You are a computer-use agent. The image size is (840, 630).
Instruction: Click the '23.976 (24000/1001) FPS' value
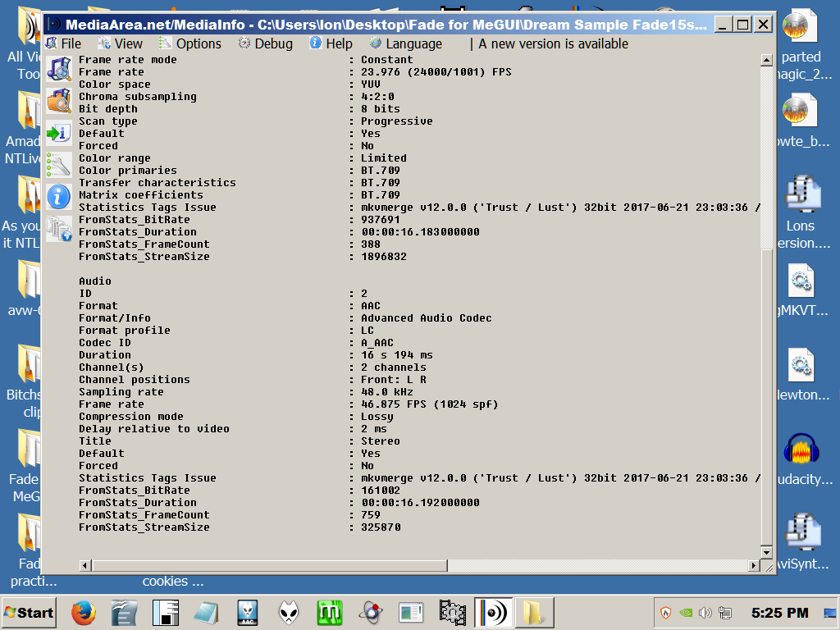[436, 72]
